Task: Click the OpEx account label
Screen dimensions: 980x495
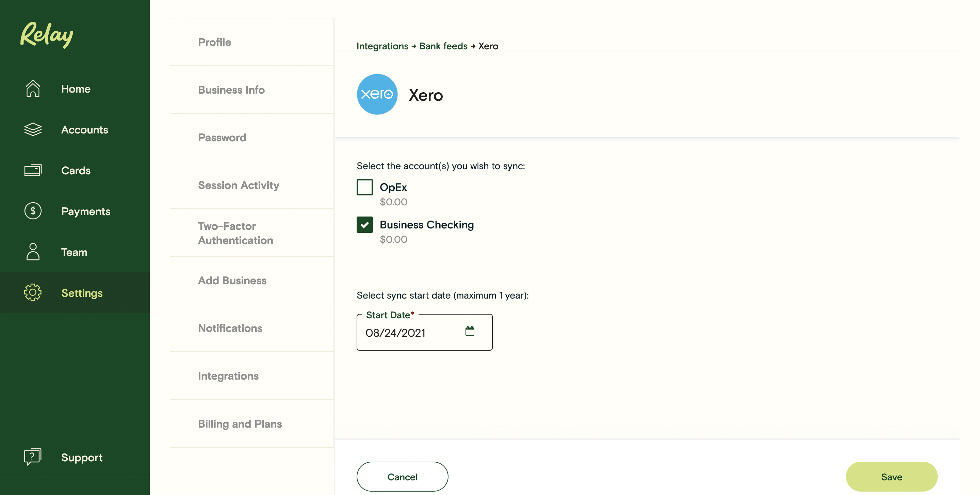Action: pyautogui.click(x=393, y=187)
